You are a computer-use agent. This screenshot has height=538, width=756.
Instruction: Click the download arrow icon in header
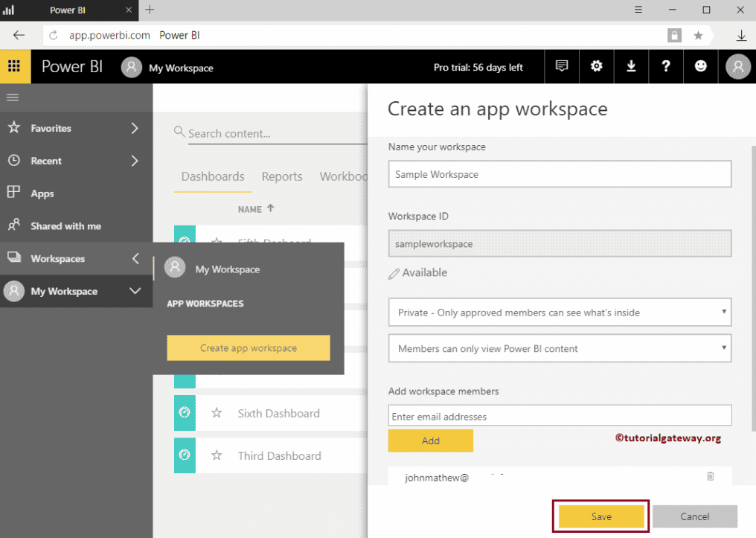point(631,66)
